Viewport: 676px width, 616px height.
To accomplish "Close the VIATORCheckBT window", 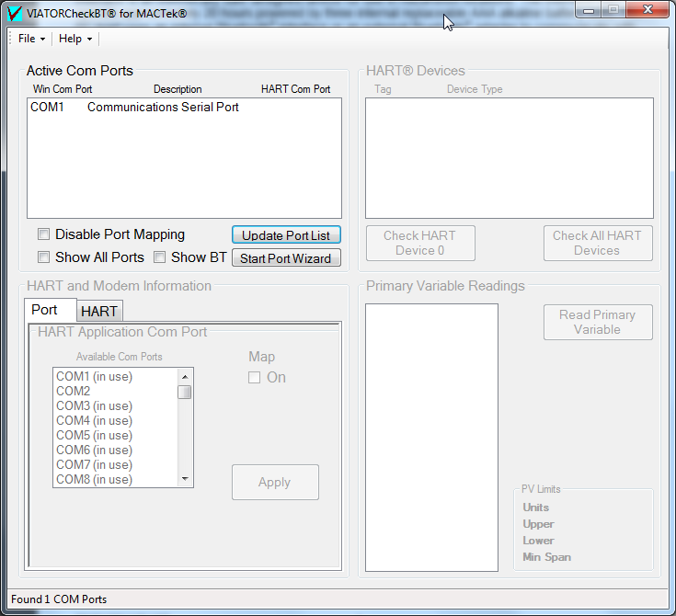I will (x=647, y=10).
